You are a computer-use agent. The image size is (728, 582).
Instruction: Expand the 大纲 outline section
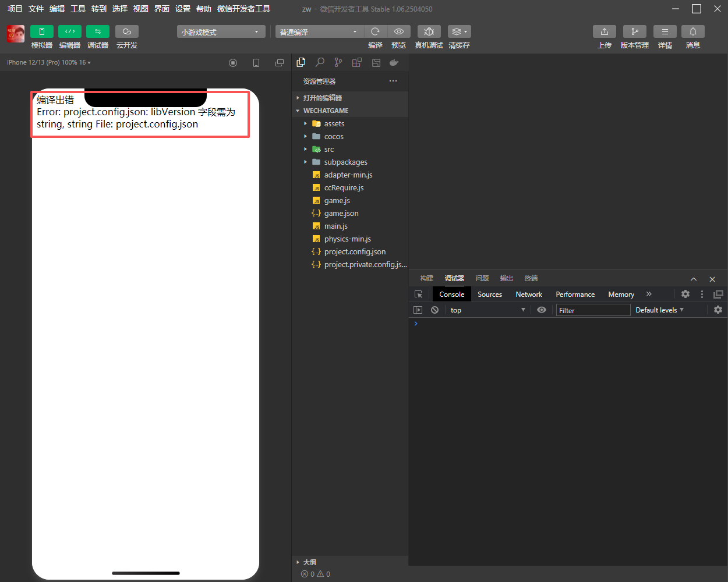coord(350,562)
